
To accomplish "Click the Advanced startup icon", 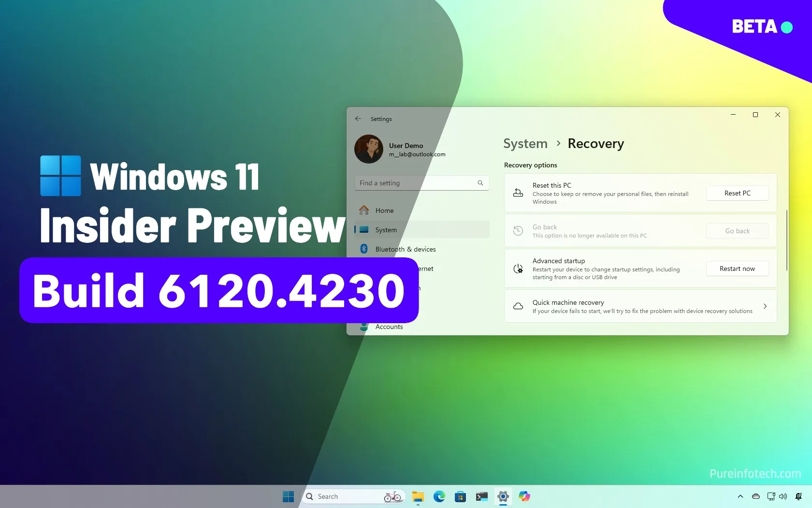I will [x=518, y=269].
